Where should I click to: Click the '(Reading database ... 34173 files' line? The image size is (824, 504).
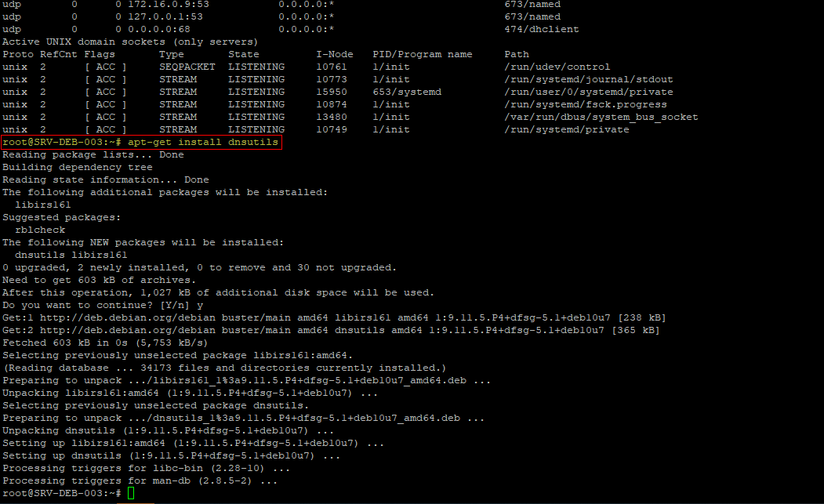coord(224,368)
